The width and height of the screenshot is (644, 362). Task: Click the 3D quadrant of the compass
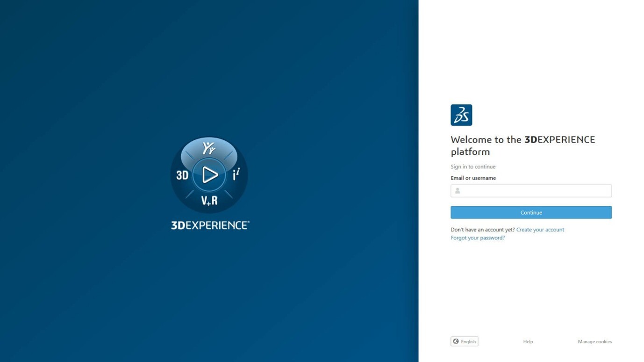coord(182,175)
